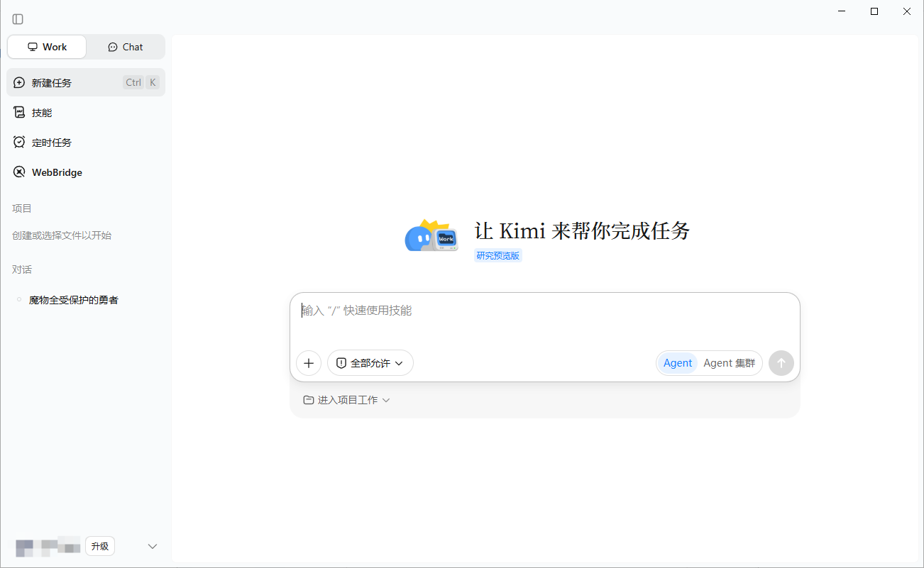This screenshot has height=568, width=924.
Task: Collapse the sidebar with the panel icon
Action: (18, 19)
